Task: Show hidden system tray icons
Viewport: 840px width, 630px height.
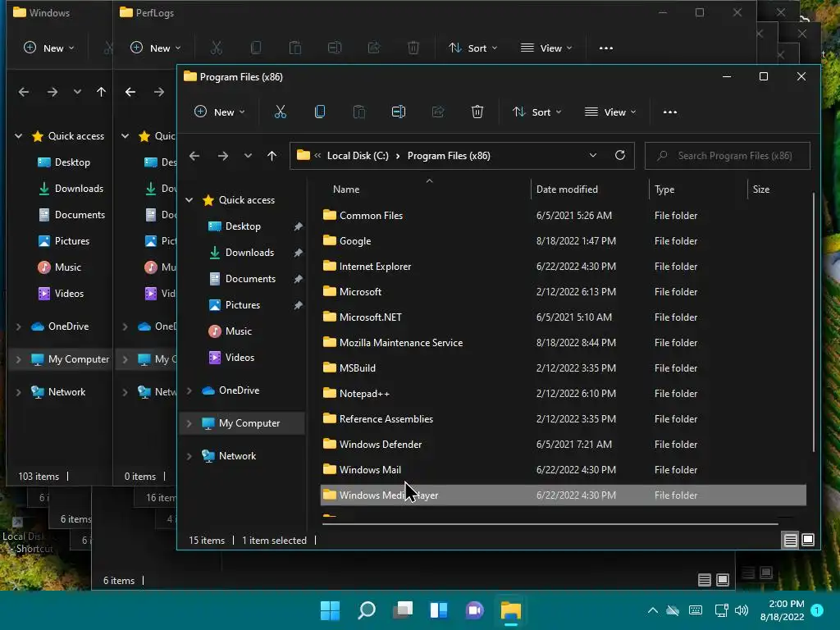Action: pos(652,610)
